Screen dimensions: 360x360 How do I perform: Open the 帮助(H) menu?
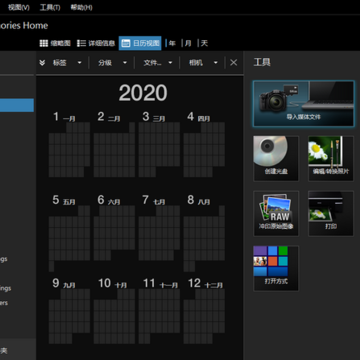[x=81, y=7]
